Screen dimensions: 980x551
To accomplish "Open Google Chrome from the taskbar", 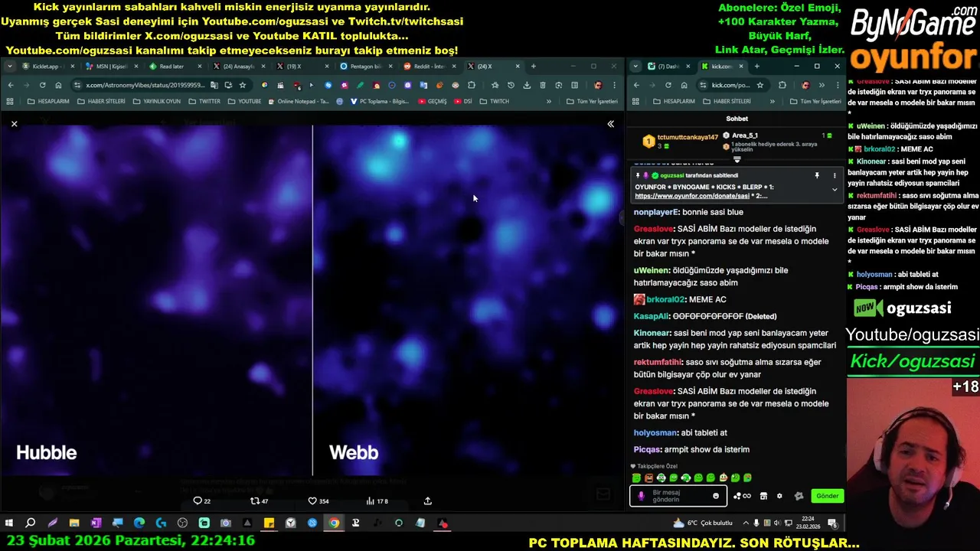I will coord(334,523).
